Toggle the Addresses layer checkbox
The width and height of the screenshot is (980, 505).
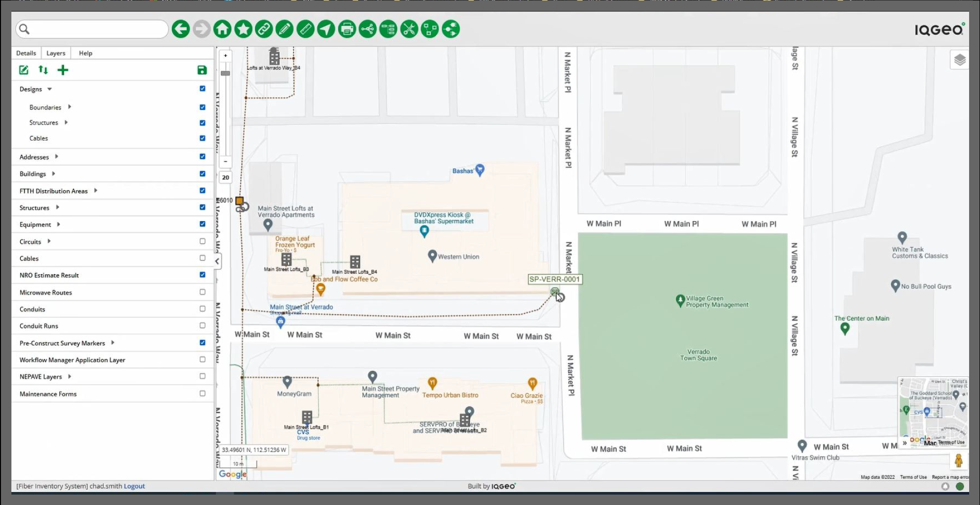pyautogui.click(x=202, y=156)
